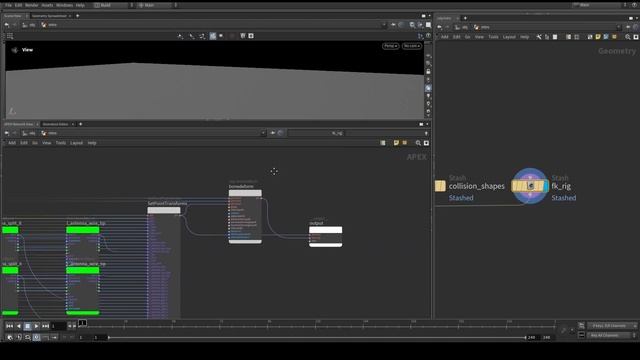This screenshot has height=360, width=640.
Task: Click the yellow sticky note icon in Geometry pane
Action: pos(598,37)
